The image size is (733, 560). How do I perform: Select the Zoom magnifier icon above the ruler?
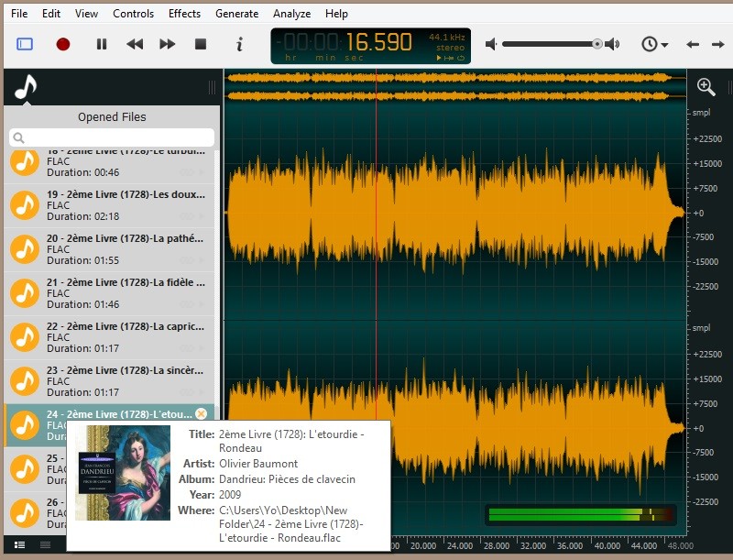[706, 86]
